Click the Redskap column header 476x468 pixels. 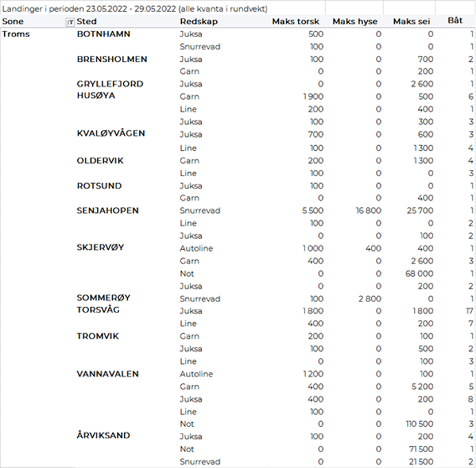194,22
